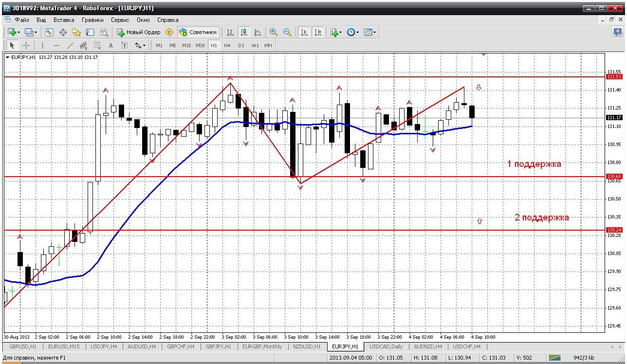The image size is (627, 364).
Task: Expand the templates dropdown arrow
Action: click(x=374, y=32)
